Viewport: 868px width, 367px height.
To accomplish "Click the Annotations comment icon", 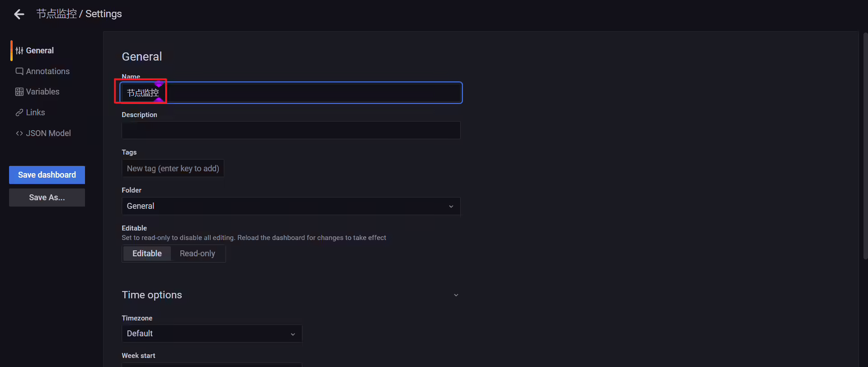I will point(19,71).
